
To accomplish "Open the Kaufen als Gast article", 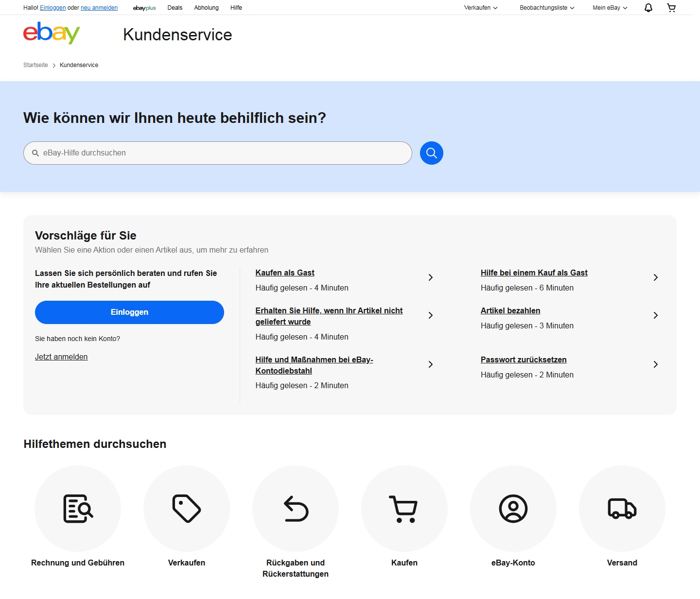I will [285, 273].
